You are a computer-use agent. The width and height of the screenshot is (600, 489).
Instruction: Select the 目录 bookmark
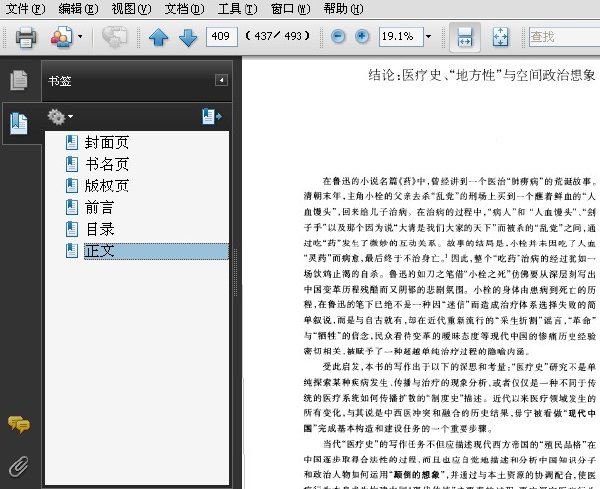click(x=99, y=229)
